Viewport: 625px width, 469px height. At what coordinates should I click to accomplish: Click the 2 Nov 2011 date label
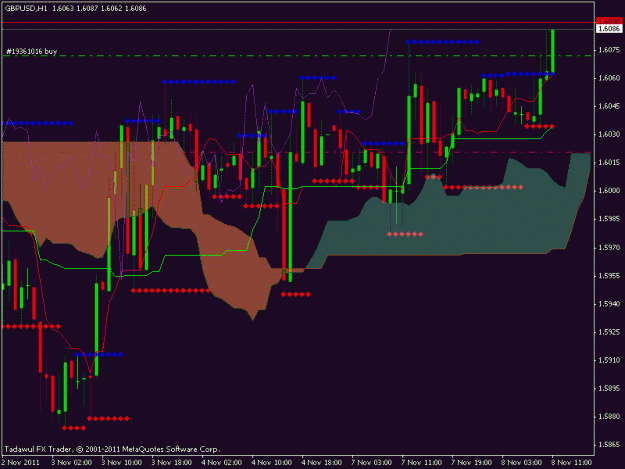21,463
